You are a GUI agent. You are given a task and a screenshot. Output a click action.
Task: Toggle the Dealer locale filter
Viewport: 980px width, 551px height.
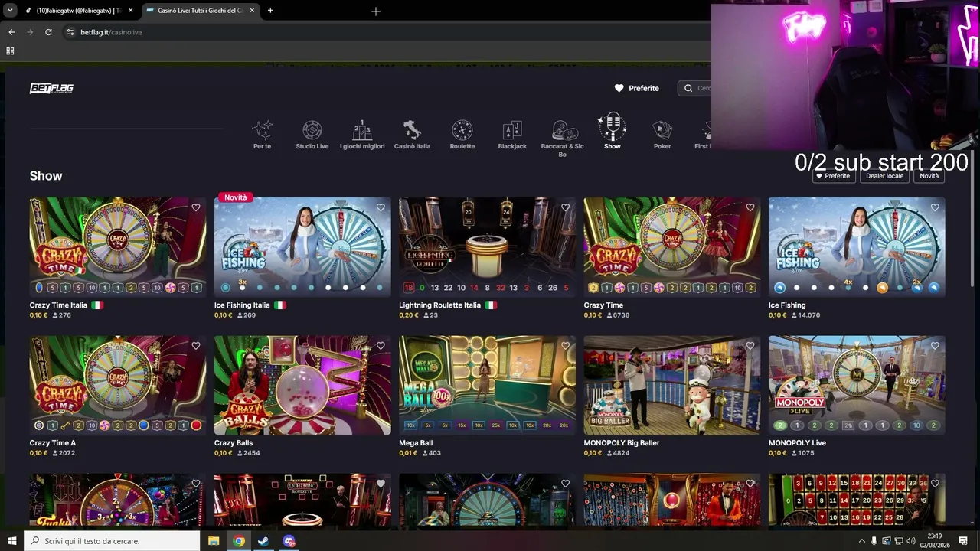884,176
